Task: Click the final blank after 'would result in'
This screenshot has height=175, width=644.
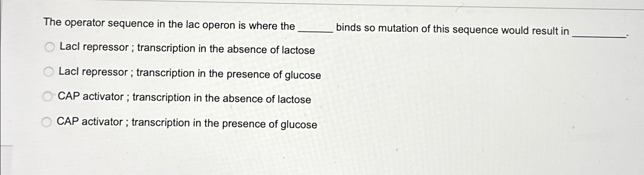Action: coord(599,34)
